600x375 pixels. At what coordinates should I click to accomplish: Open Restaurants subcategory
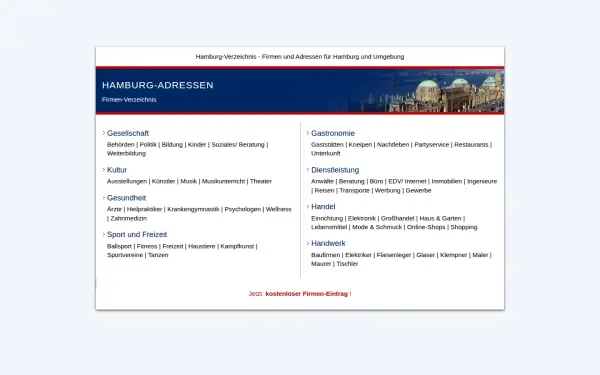tap(471, 145)
